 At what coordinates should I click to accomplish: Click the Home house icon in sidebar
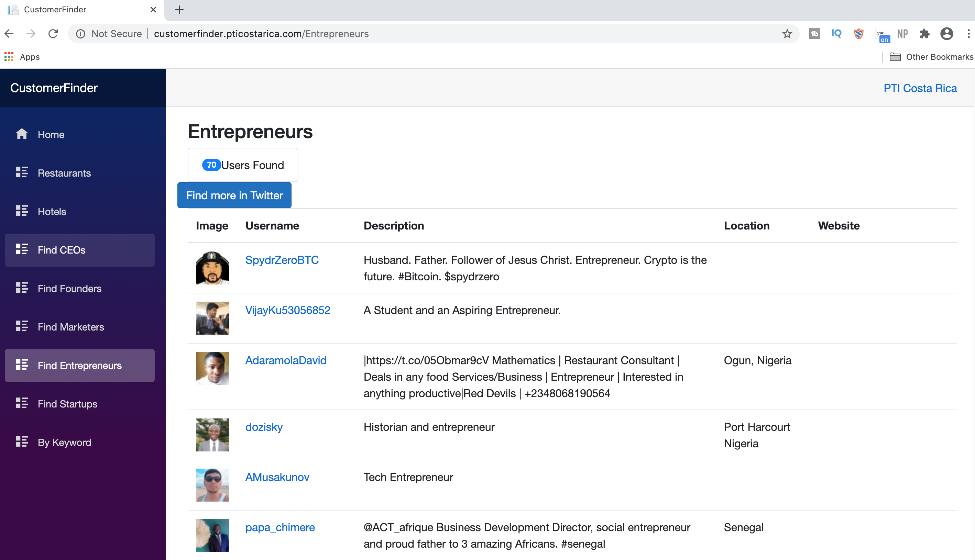coord(22,134)
